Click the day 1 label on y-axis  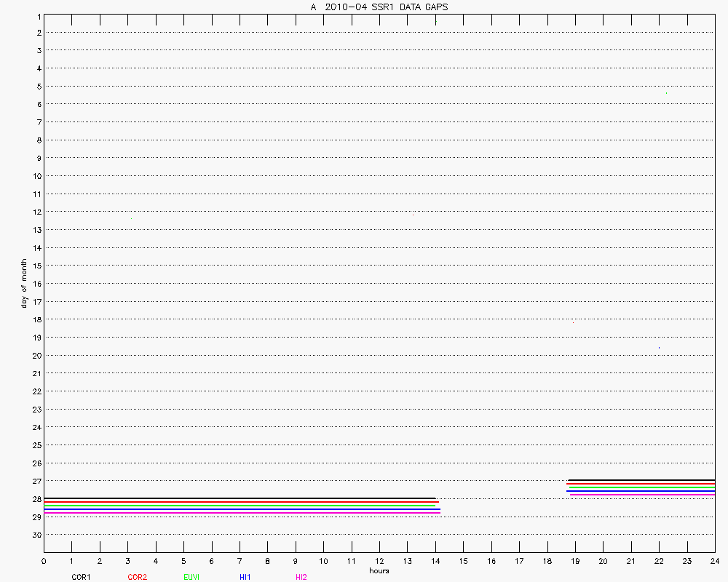(x=37, y=15)
